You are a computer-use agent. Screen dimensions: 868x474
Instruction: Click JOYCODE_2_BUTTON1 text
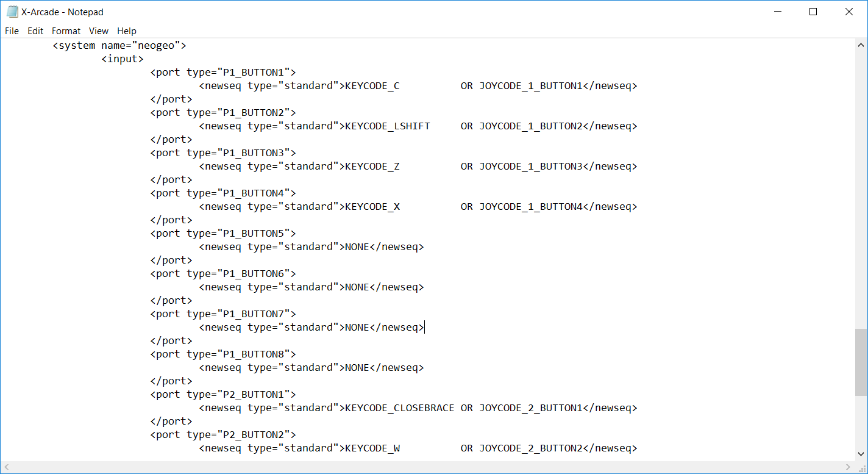531,408
